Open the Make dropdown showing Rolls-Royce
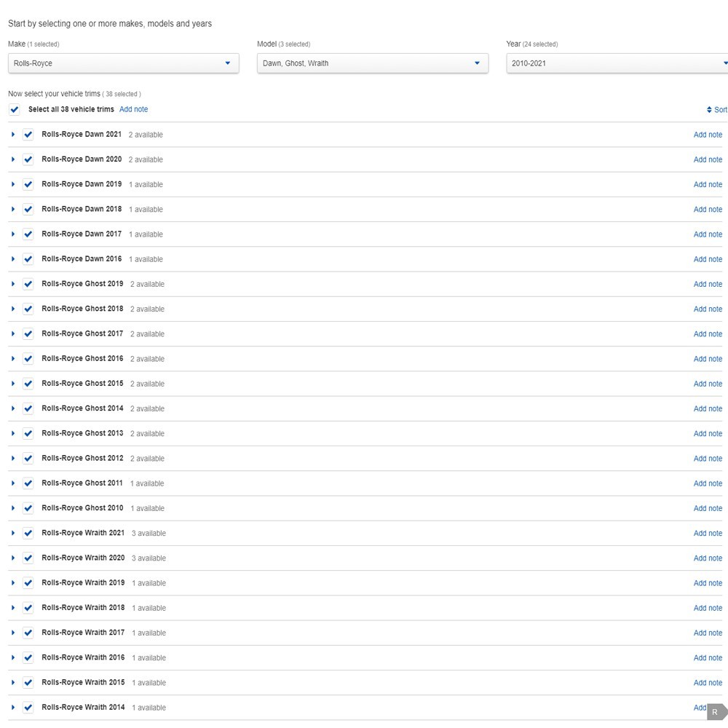728x728 pixels. coord(124,63)
